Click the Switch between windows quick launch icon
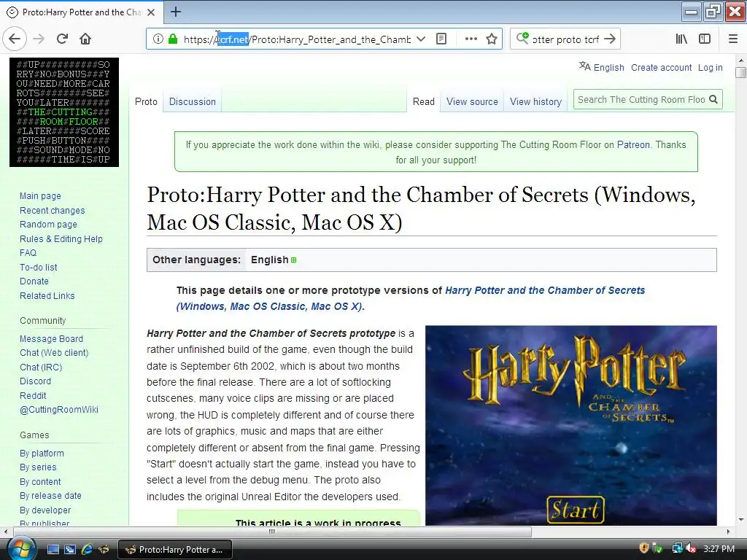Screen dimensions: 747x560 pos(69,550)
